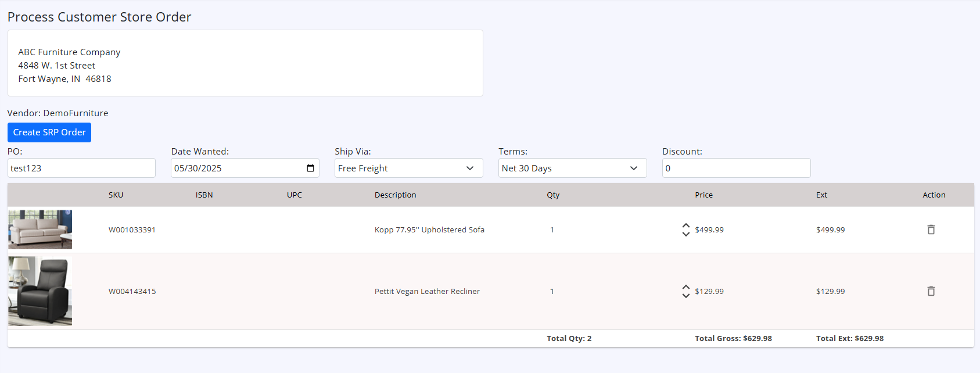Click the Description column header

[x=395, y=195]
